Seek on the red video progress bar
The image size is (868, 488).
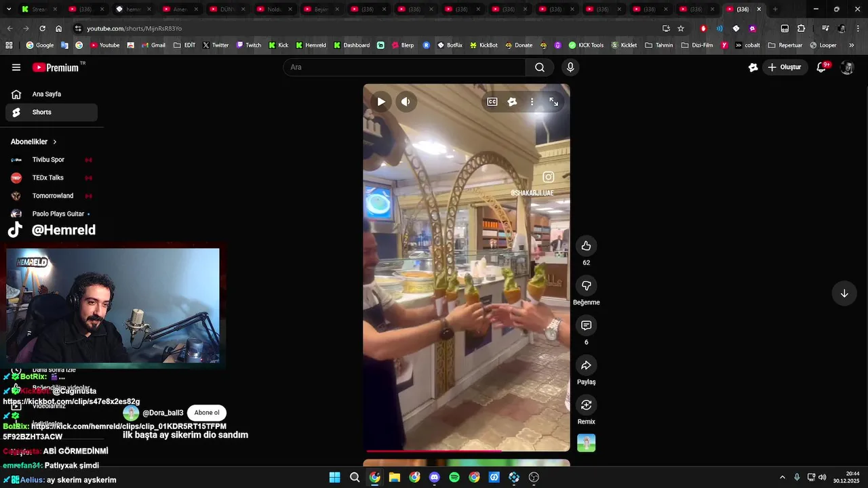[x=467, y=450]
